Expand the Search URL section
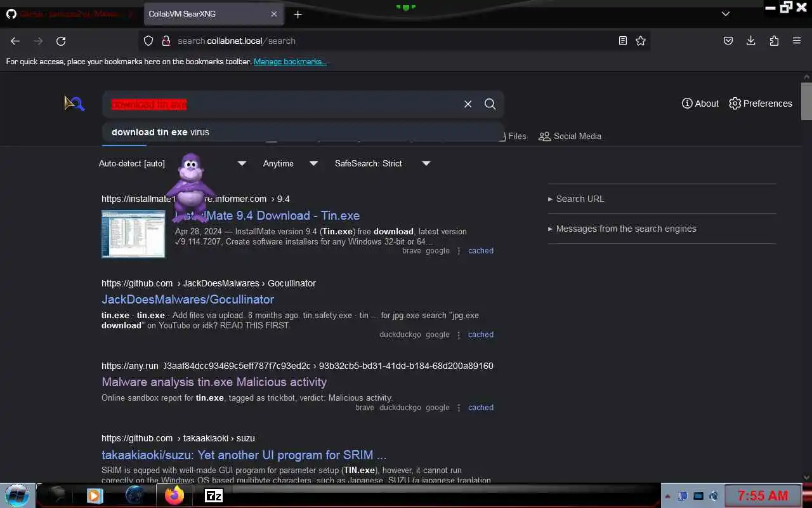 576,199
